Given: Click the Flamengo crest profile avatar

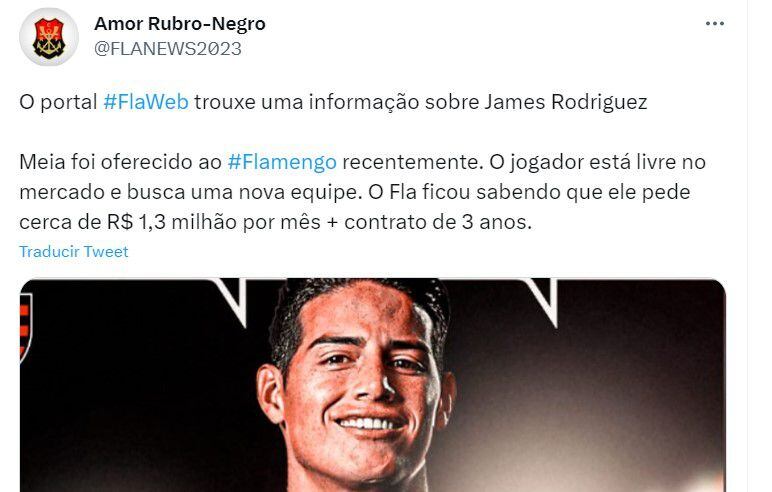Looking at the screenshot, I should point(49,37).
